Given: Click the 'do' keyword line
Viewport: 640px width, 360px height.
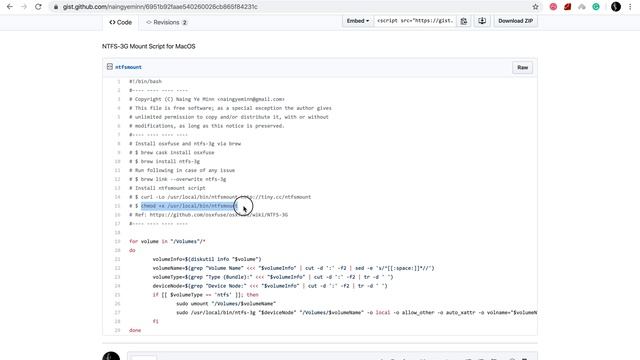Looking at the screenshot, I should (x=132, y=250).
